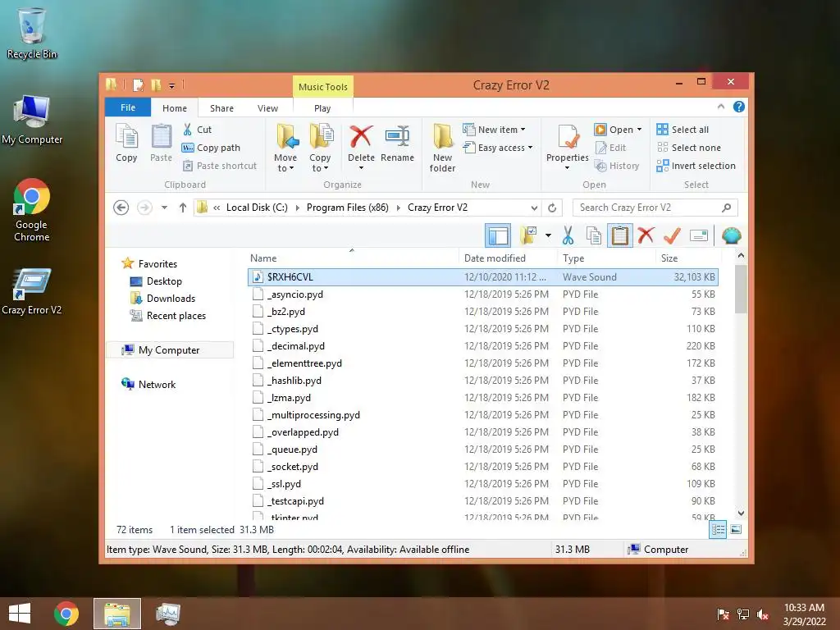Image resolution: width=840 pixels, height=630 pixels.
Task: Select Desktop under Favorites
Action: pyautogui.click(x=164, y=281)
